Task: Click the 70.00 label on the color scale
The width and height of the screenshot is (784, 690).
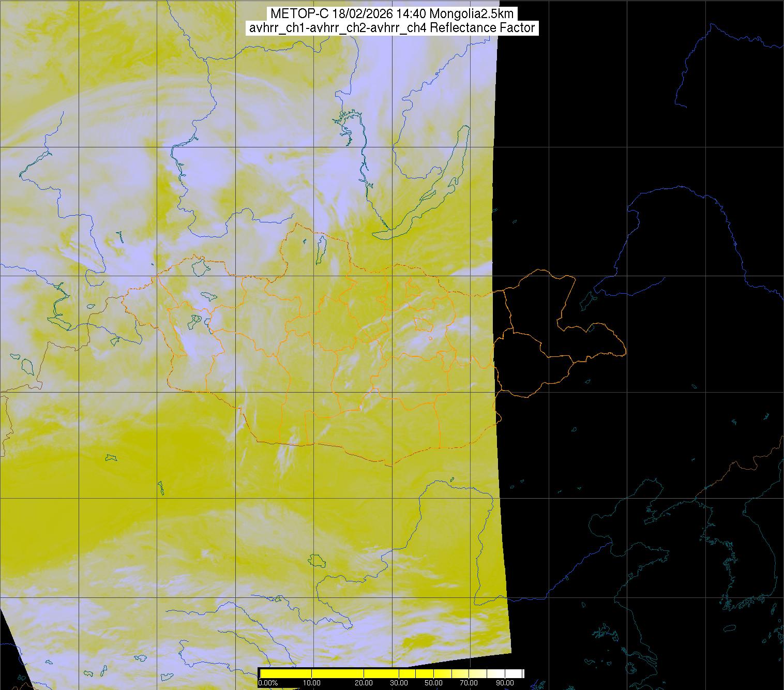Action: coord(469,683)
